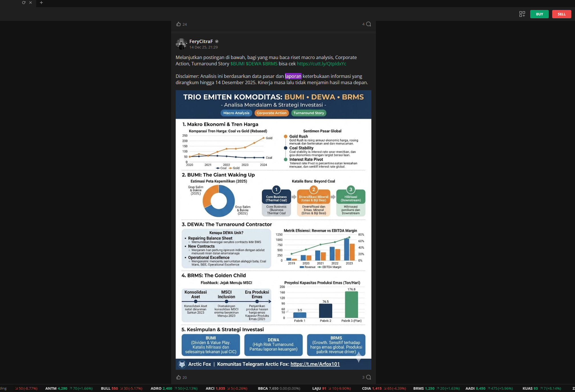Viewport: 575px width, 392px height.
Task: Follow the cutt.ly research link
Action: click(321, 64)
